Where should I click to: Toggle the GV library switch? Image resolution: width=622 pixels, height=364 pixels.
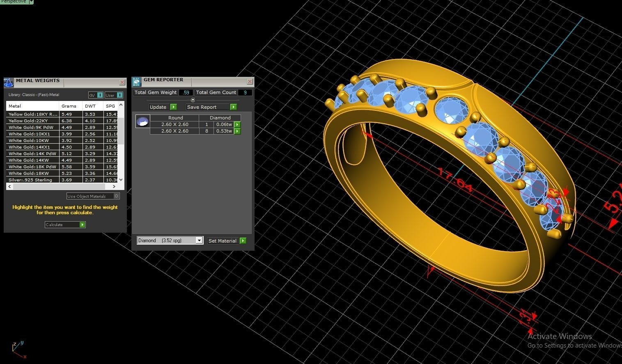(96, 95)
